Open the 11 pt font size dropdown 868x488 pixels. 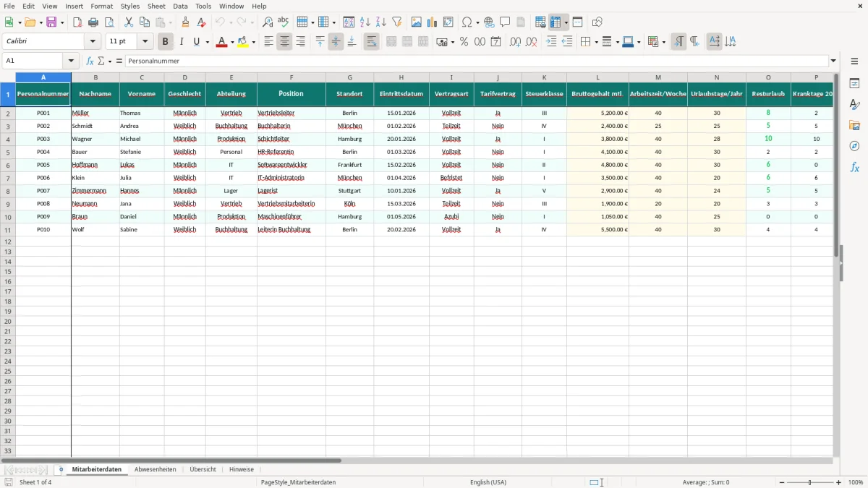(x=145, y=42)
